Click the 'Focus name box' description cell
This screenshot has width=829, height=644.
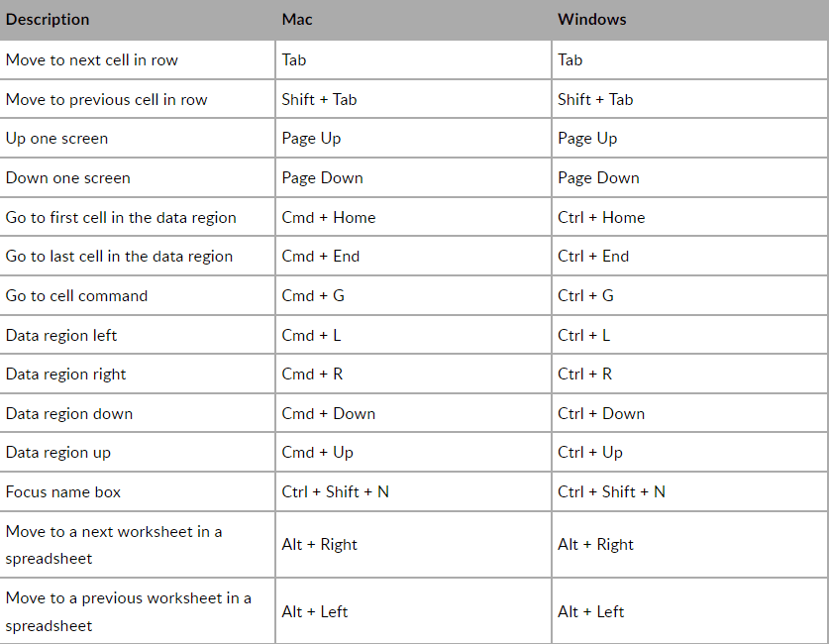pyautogui.click(x=63, y=491)
